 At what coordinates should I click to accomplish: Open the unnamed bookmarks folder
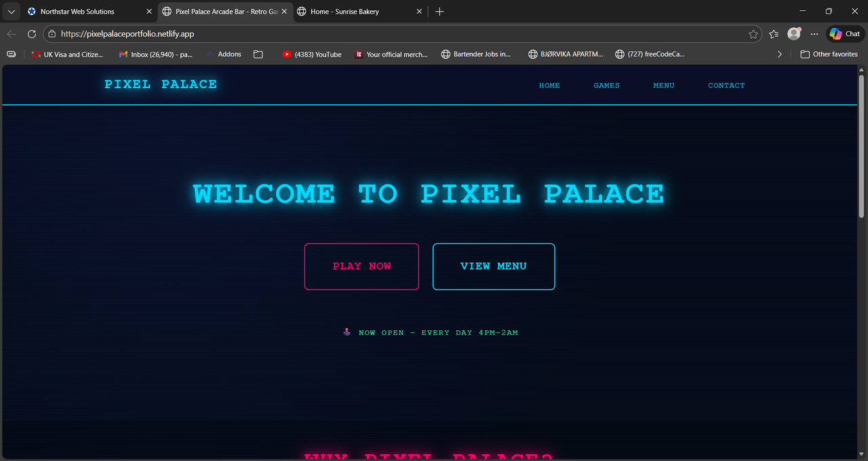pyautogui.click(x=258, y=54)
